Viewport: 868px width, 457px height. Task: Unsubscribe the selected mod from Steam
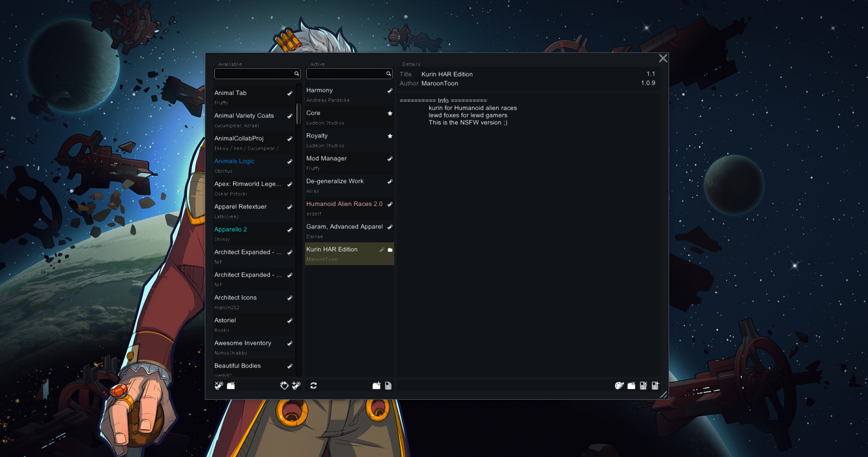coord(218,386)
